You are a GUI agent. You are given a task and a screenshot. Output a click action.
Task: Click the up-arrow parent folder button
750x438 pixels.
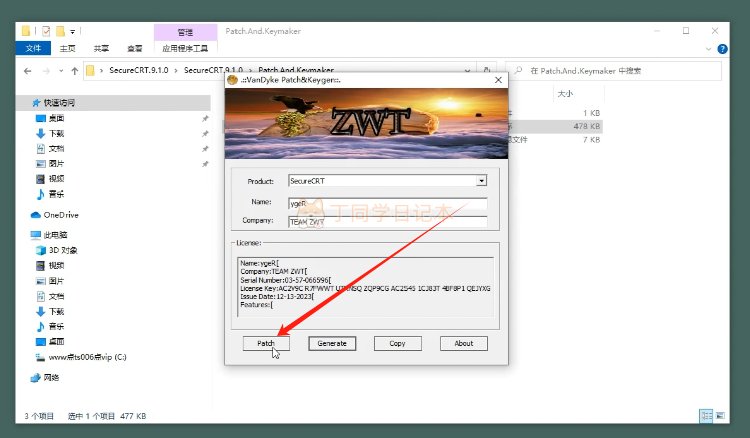tap(74, 71)
